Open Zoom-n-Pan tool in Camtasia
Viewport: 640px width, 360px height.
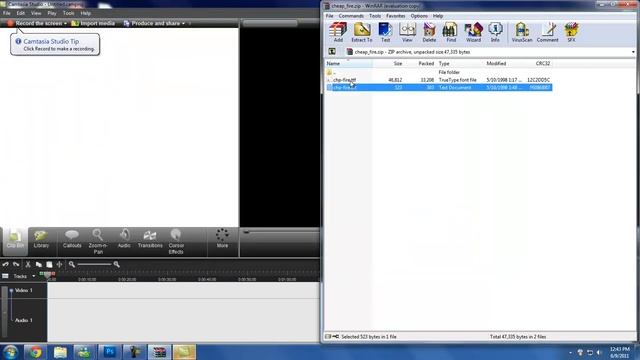pos(98,242)
